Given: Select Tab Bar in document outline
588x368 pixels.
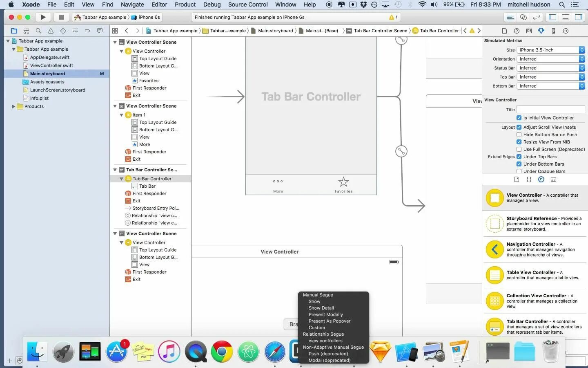Looking at the screenshot, I should coord(147,186).
